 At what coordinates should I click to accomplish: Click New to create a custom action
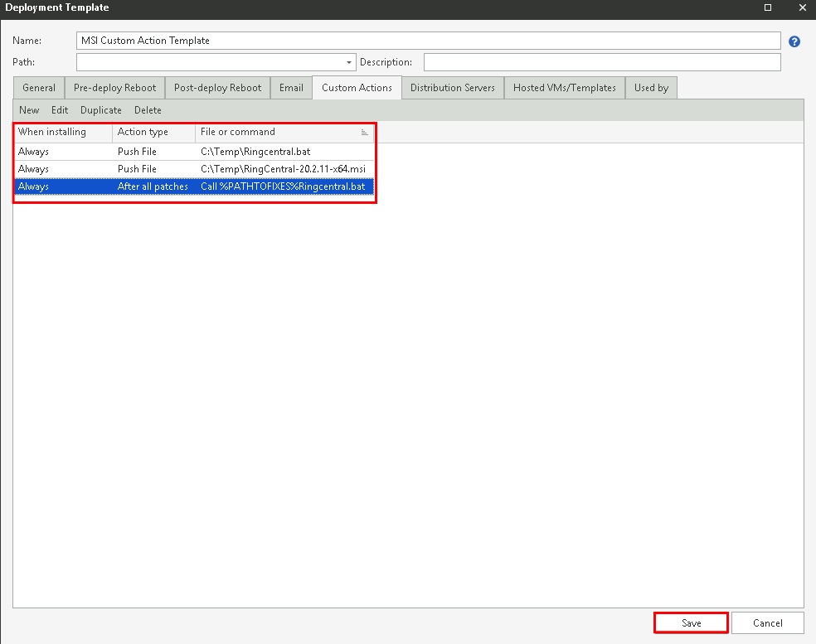[28, 109]
